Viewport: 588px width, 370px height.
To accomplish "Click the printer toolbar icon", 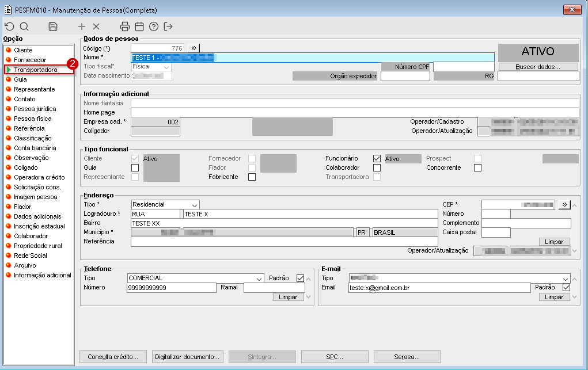I will (125, 26).
